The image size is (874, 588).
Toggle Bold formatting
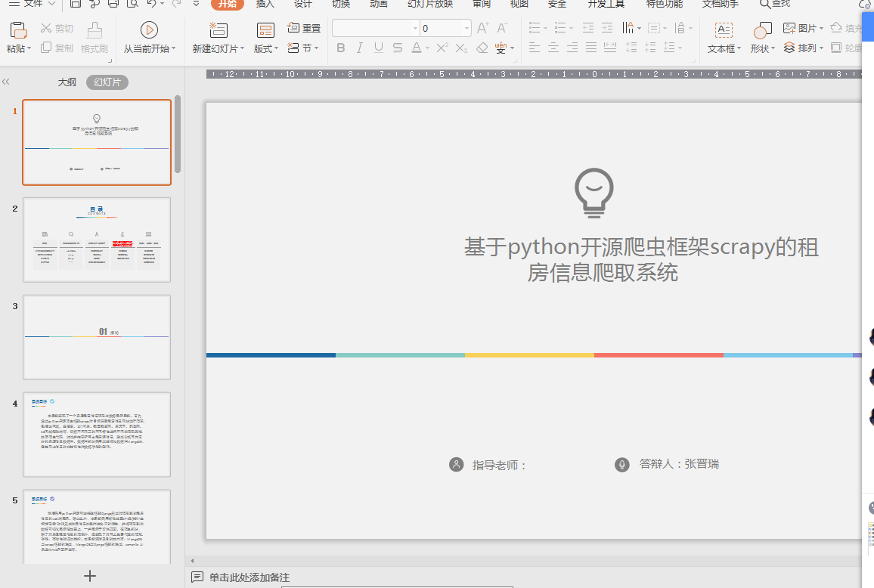(340, 48)
